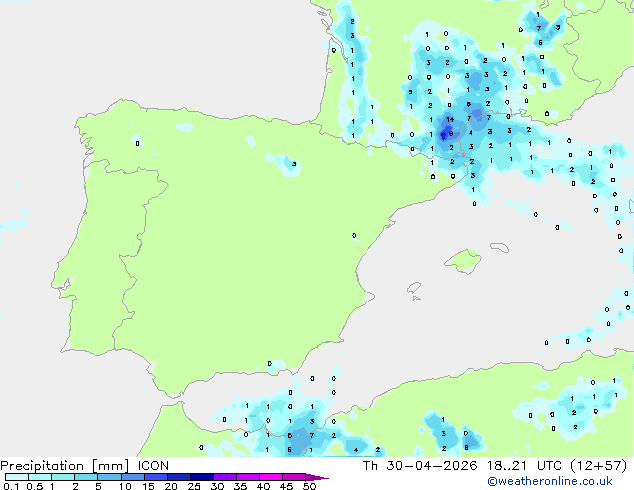Click the legend tick label '0.5'

(x=34, y=486)
